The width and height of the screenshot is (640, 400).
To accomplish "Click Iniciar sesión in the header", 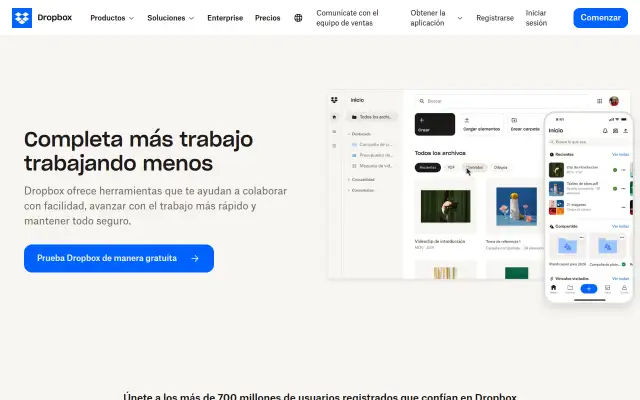I will point(536,18).
